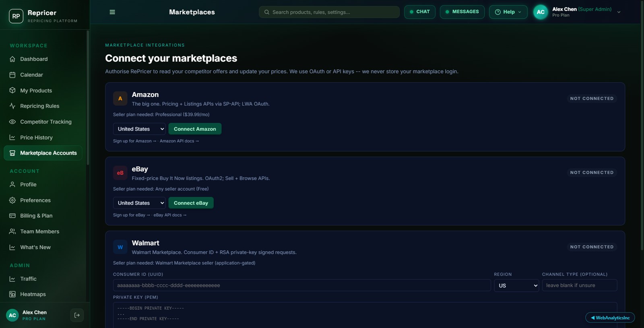The width and height of the screenshot is (644, 328).
Task: Open Marketplace Accounts in sidebar
Action: [43, 153]
